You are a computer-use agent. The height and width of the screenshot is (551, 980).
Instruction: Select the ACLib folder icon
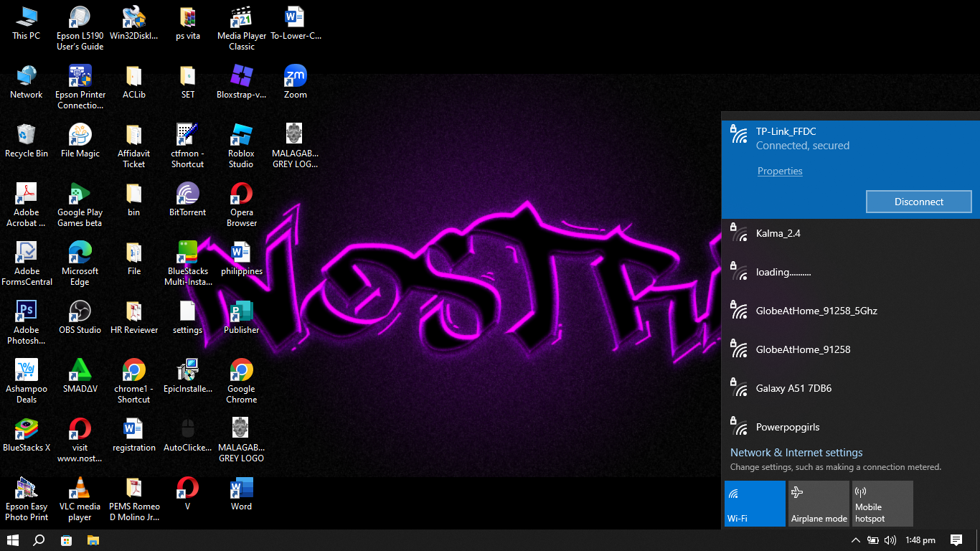(134, 82)
